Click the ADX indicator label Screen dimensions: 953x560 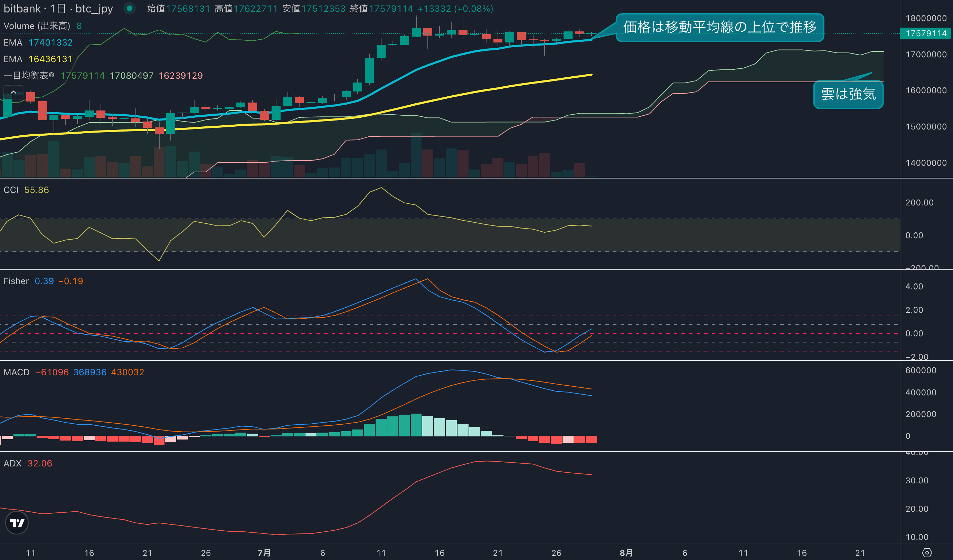pos(12,463)
